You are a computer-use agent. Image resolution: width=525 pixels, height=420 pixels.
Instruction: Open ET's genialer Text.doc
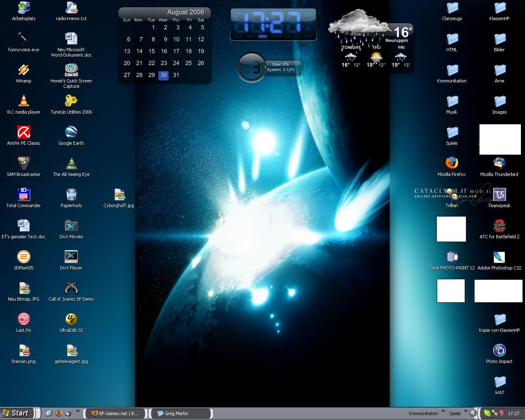tap(23, 229)
